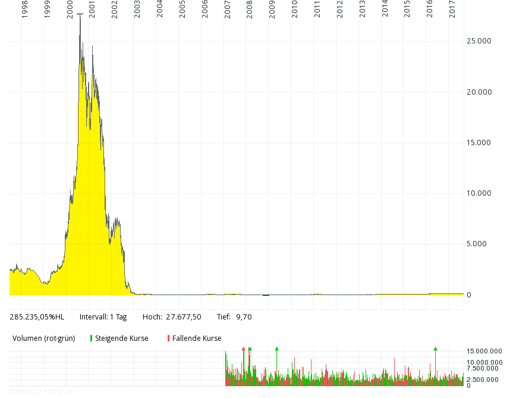Viewport: 532px width, 398px height.
Task: Click the 285.235,05%HL performance figure
Action: (37, 317)
